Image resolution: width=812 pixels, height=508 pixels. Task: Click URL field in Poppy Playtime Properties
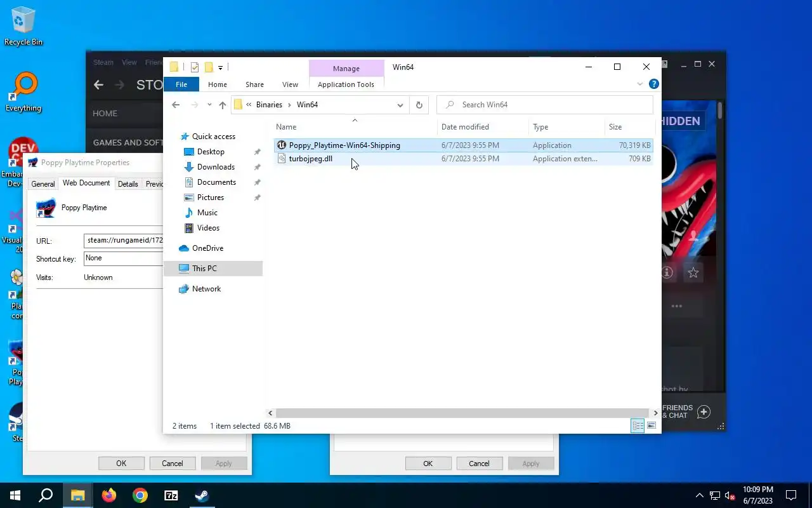tap(124, 241)
